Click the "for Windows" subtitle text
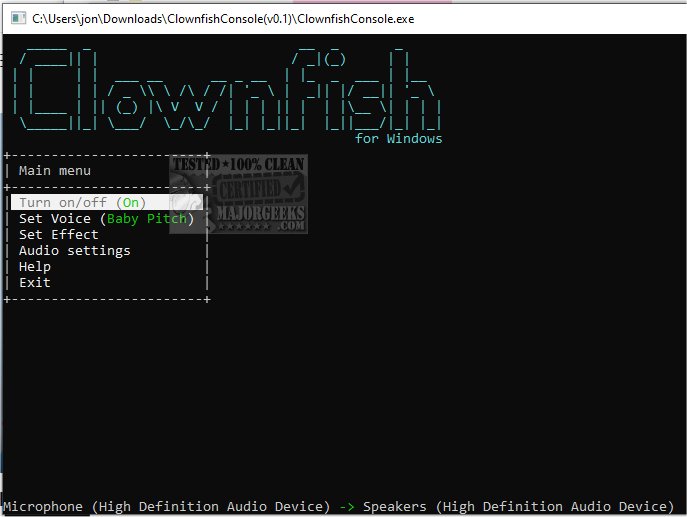The height and width of the screenshot is (517, 687). coord(398,138)
